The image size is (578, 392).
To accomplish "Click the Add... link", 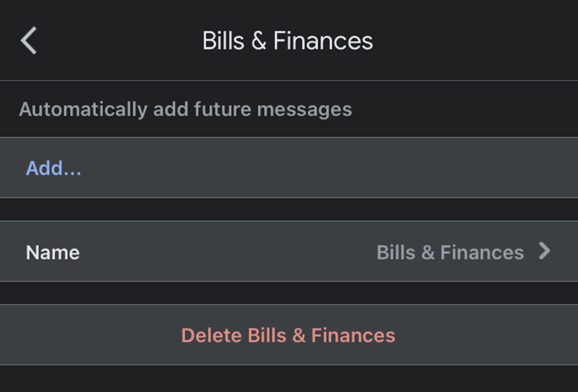I will [54, 168].
